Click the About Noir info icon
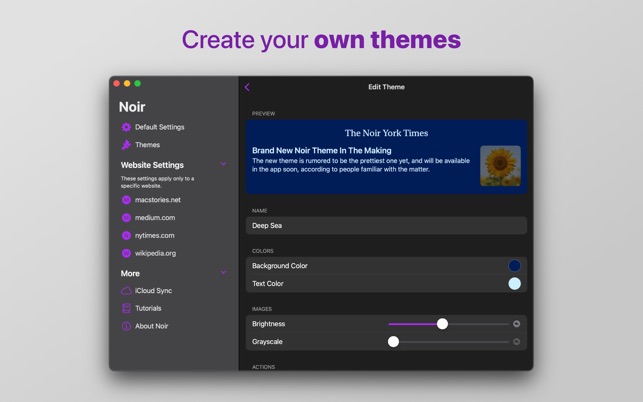Viewport: 643px width, 402px height. click(x=126, y=326)
